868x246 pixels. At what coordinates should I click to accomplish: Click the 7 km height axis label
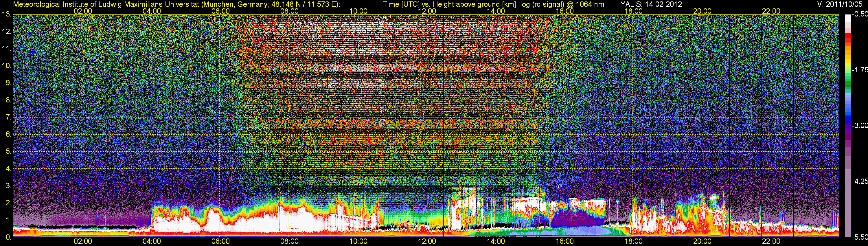[8, 117]
